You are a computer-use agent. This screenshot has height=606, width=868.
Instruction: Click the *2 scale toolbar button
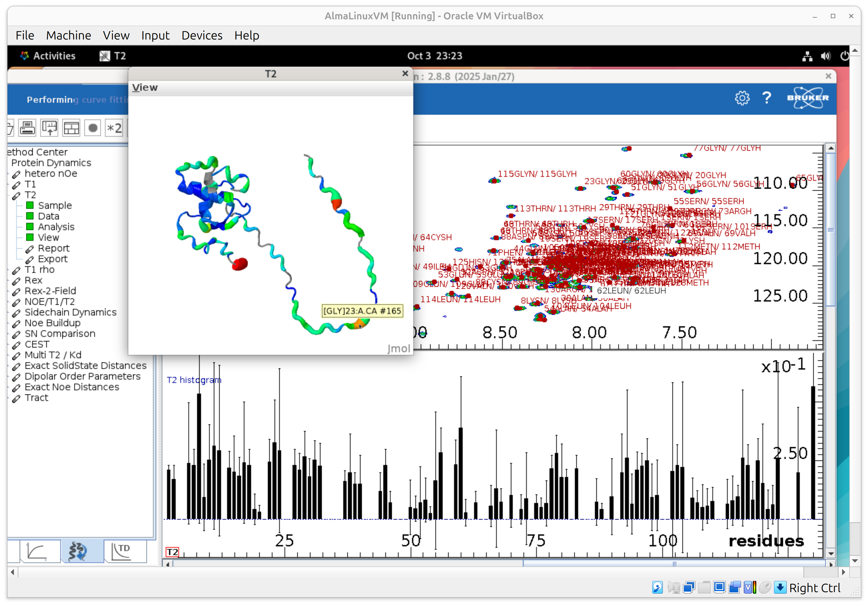(x=114, y=128)
